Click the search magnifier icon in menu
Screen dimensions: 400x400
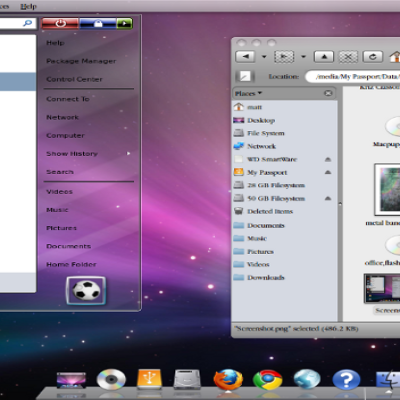[27, 23]
